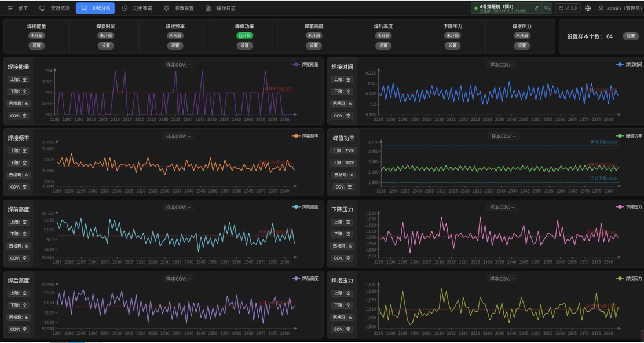Click the sample count value 64

(x=609, y=36)
